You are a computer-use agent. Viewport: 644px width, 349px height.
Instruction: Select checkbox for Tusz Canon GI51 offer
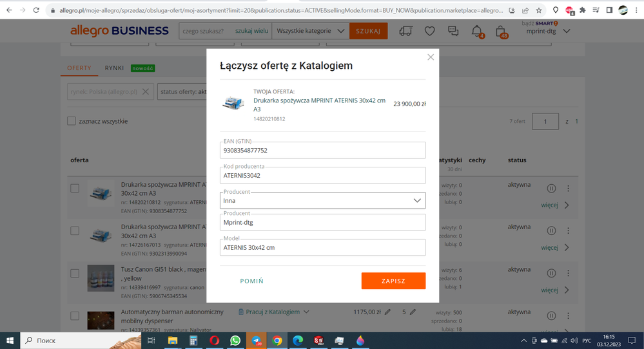click(75, 273)
